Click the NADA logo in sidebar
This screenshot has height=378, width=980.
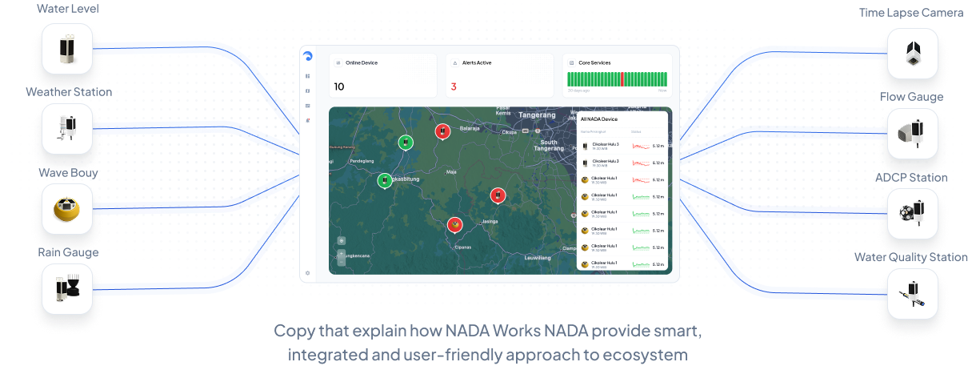click(x=308, y=57)
